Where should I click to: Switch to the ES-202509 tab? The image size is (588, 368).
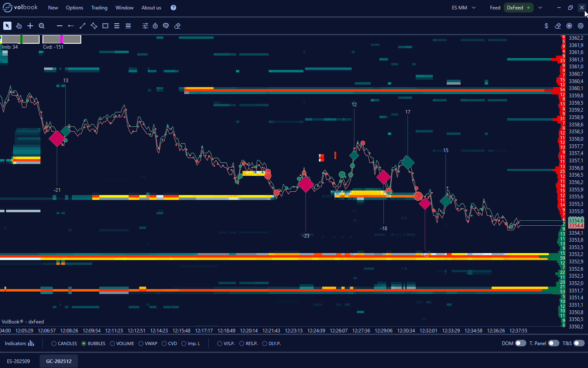point(18,361)
